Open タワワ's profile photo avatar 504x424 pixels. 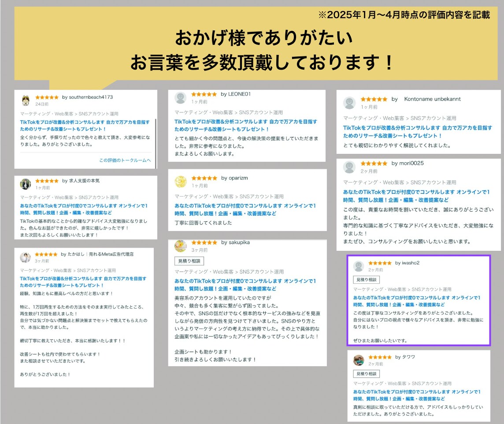pyautogui.click(x=358, y=361)
